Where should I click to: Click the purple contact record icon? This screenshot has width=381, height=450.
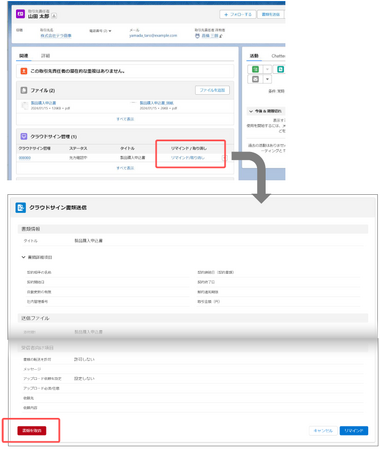pos(20,14)
